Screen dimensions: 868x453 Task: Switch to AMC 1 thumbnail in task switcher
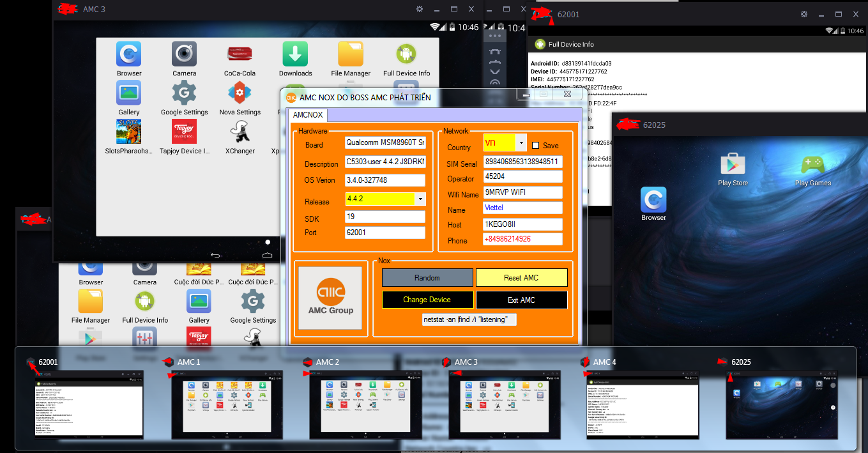227,404
